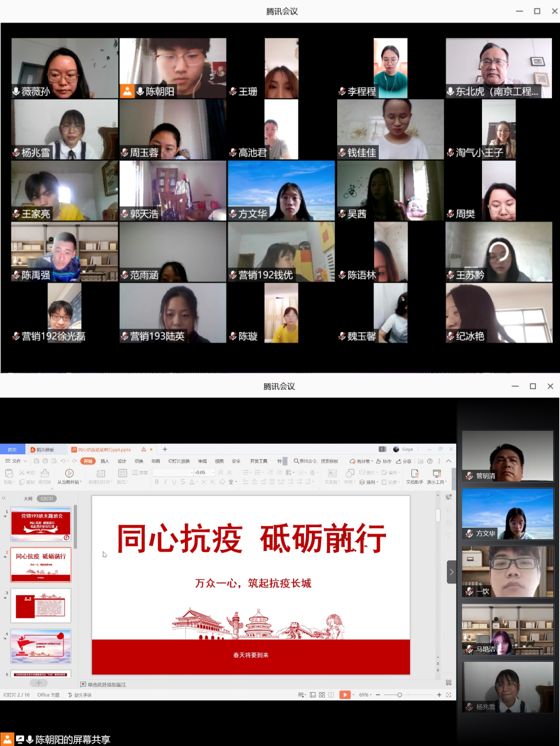Image resolution: width=560 pixels, height=746 pixels.
Task: Toggle the 幻灯片 thumbnails view pill
Action: tap(47, 498)
